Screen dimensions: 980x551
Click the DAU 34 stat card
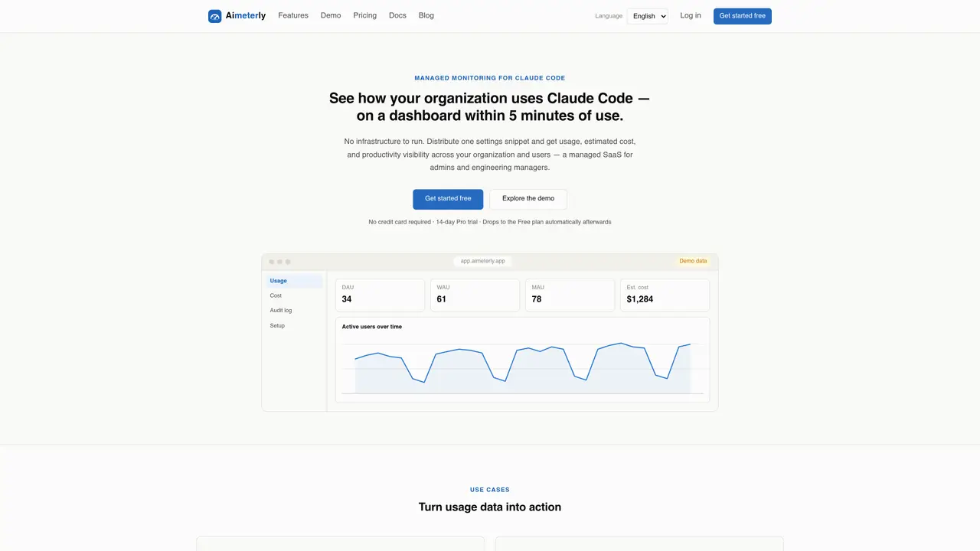(x=380, y=295)
